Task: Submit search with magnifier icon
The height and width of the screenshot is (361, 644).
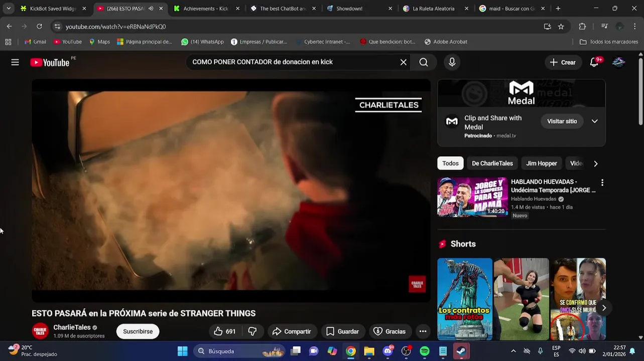Action: coord(424,62)
